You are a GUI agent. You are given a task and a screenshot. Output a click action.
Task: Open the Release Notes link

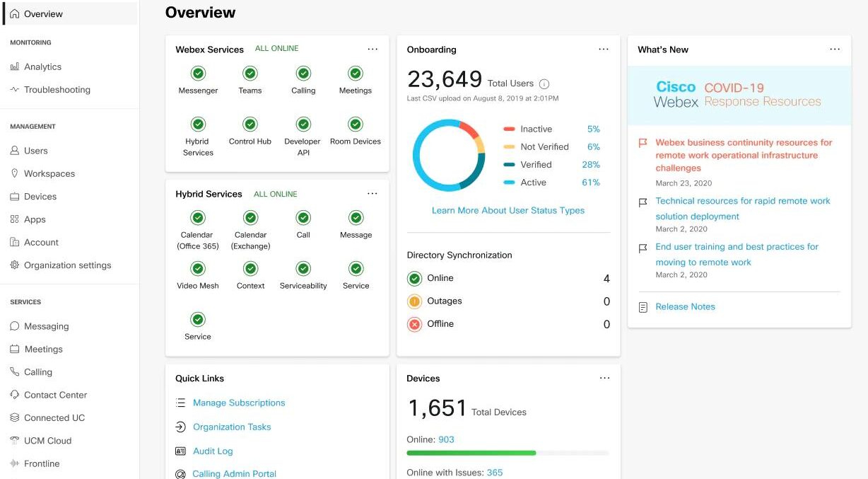685,306
